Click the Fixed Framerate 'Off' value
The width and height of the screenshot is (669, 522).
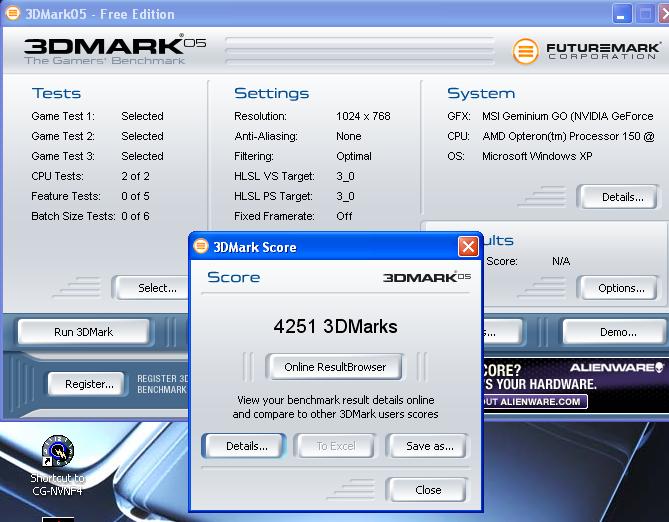click(x=344, y=216)
